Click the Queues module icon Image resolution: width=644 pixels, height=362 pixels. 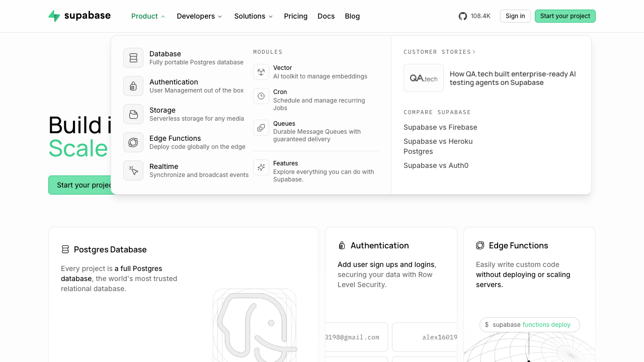click(261, 128)
